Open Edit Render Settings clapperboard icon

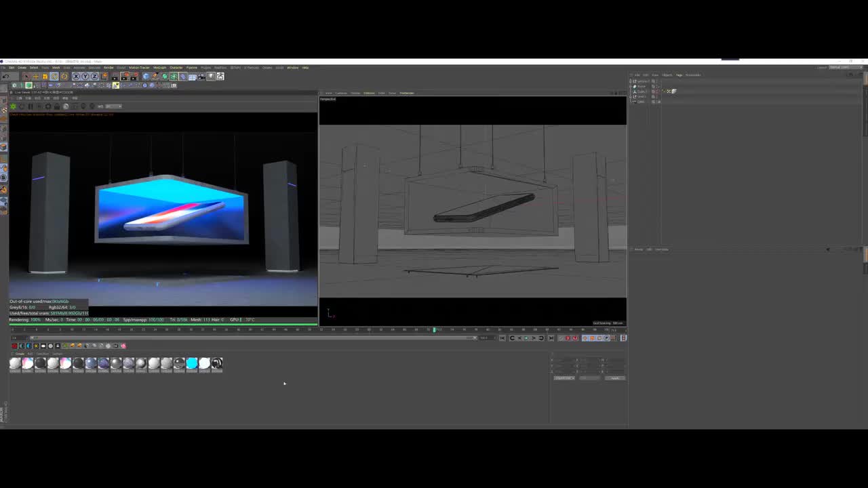point(134,77)
